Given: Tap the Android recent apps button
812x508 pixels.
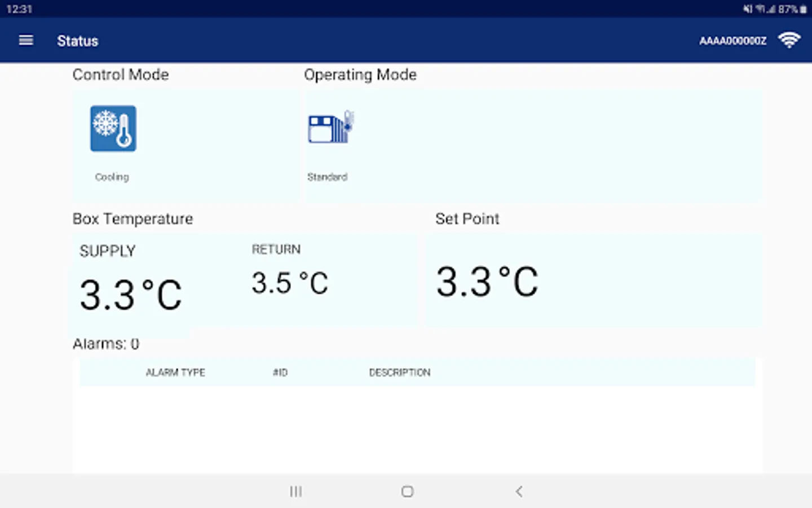Looking at the screenshot, I should click(296, 492).
